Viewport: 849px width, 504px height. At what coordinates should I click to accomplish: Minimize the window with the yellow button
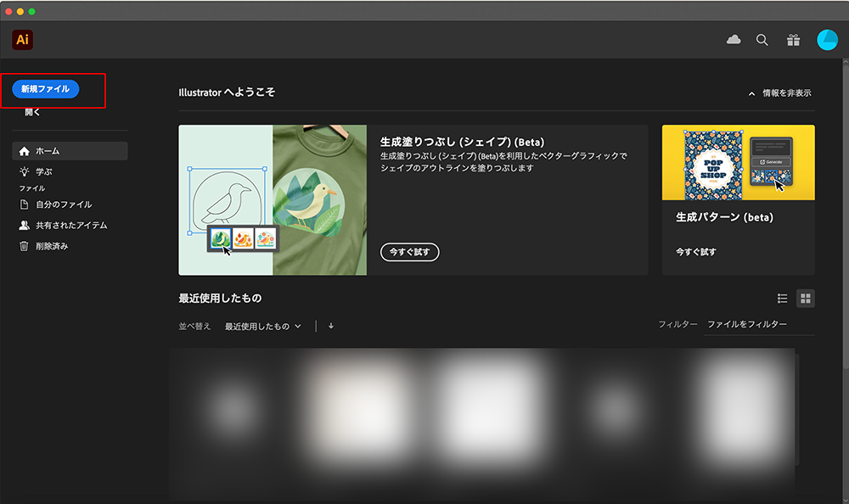pyautogui.click(x=20, y=11)
